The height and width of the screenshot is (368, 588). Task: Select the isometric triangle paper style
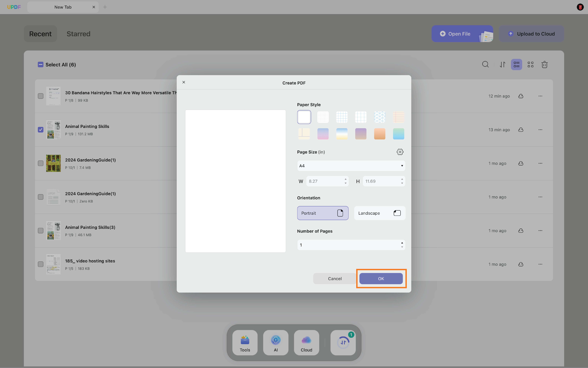tap(379, 117)
